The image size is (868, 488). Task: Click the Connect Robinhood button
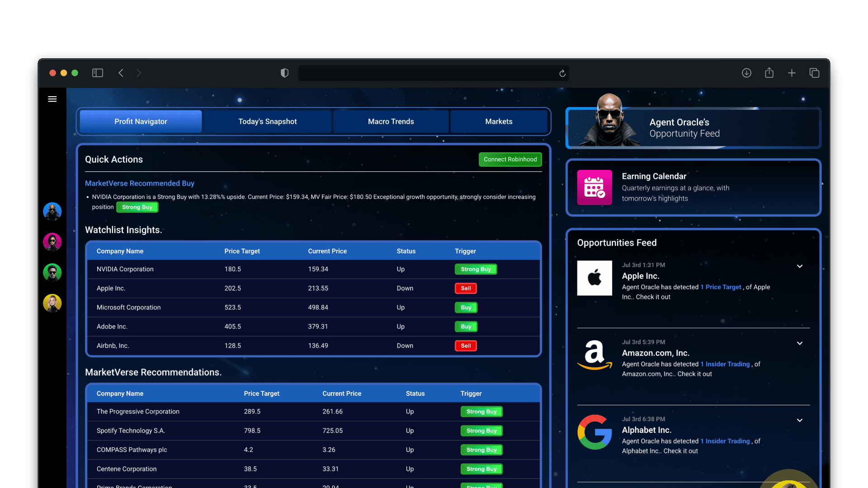(510, 160)
